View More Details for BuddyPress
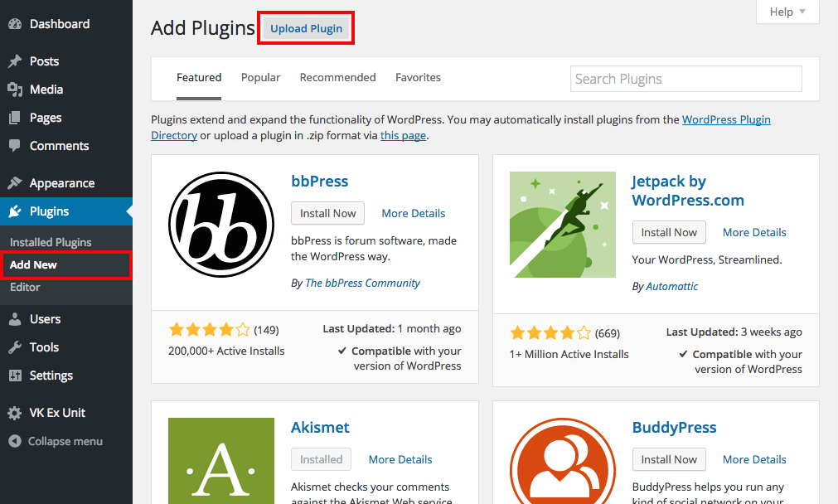Viewport: 838px width, 504px height. [754, 459]
